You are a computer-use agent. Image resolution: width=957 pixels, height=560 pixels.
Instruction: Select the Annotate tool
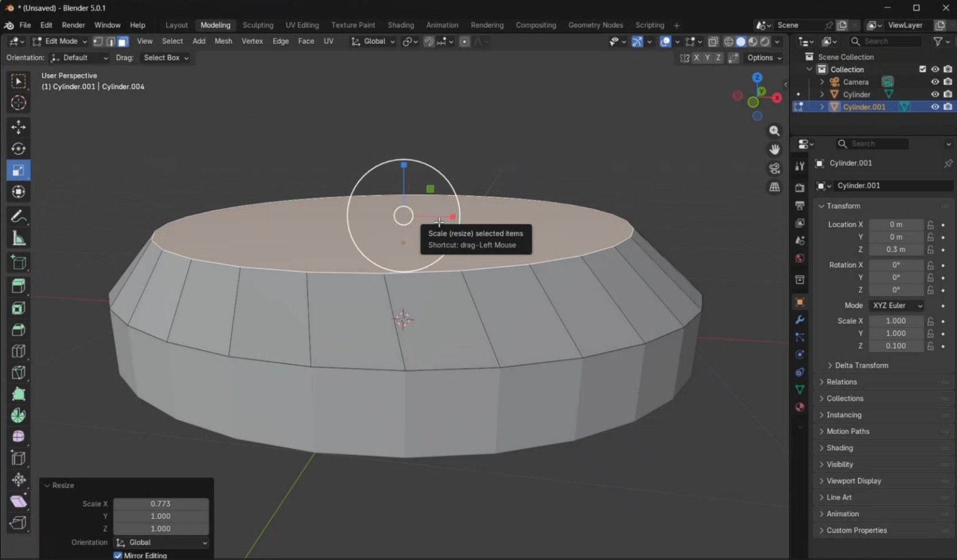(18, 217)
